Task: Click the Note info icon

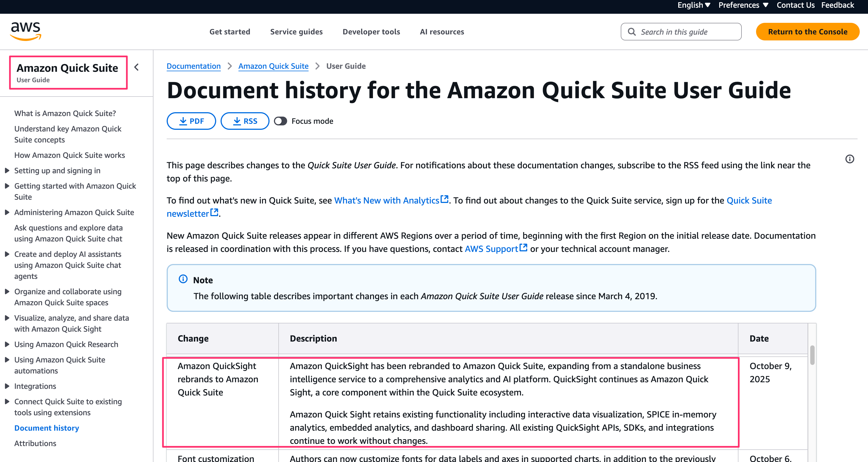Action: pyautogui.click(x=183, y=279)
